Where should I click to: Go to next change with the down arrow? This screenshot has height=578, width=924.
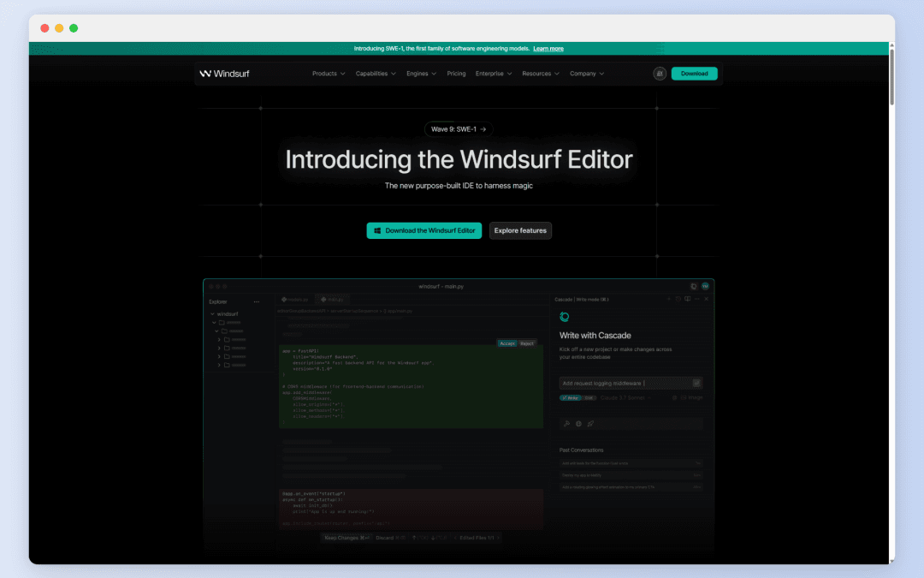click(433, 538)
